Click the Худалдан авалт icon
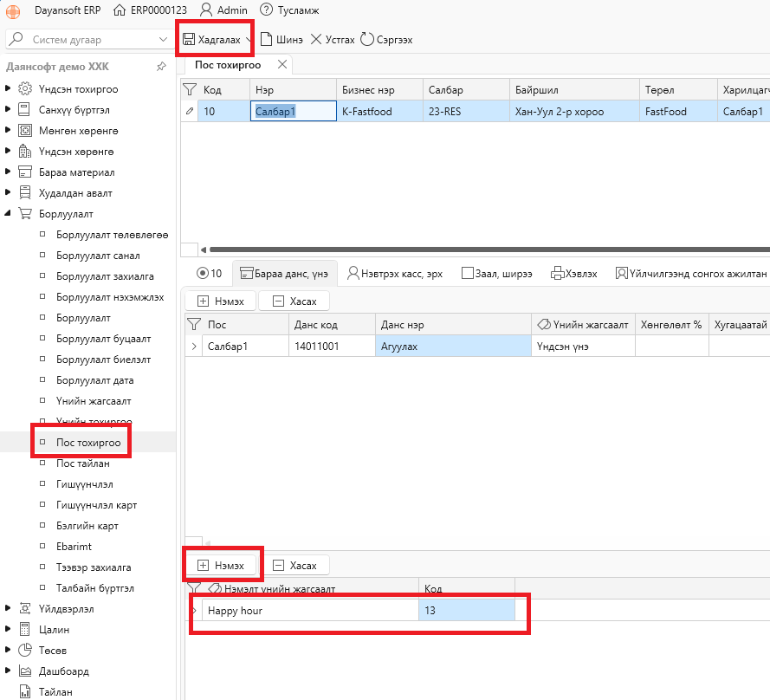770x700 pixels. pyautogui.click(x=25, y=192)
